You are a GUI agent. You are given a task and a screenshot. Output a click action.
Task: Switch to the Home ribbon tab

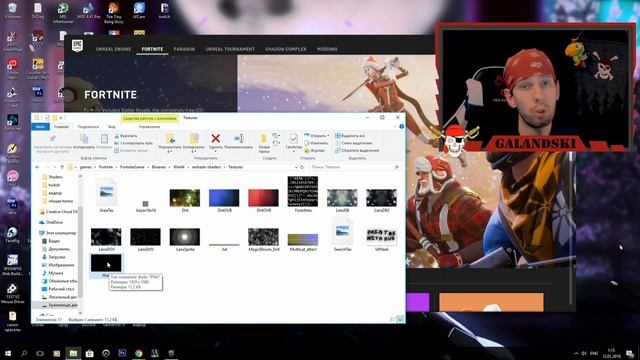click(x=61, y=127)
